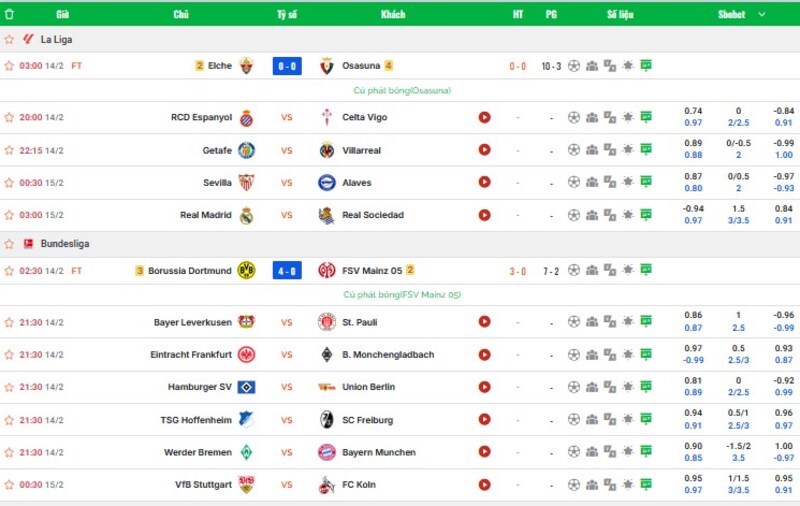
Task: Expand the Sbobet odds provider dropdown
Action: coord(761,15)
